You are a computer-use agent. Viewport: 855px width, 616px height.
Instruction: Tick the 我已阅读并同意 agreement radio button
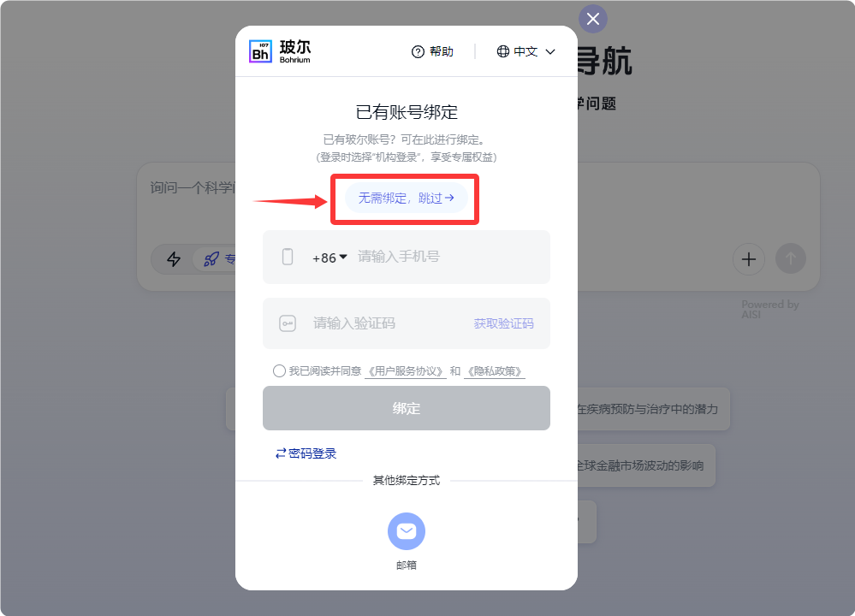(x=279, y=371)
